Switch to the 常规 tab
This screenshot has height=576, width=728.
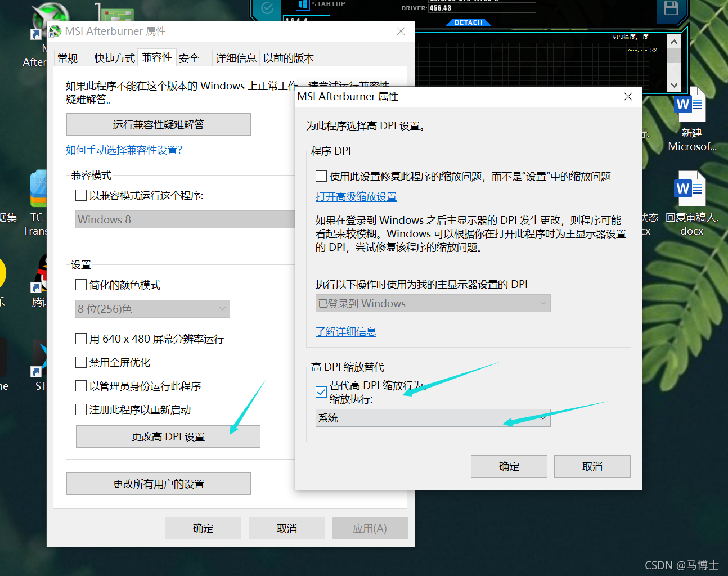pyautogui.click(x=73, y=58)
